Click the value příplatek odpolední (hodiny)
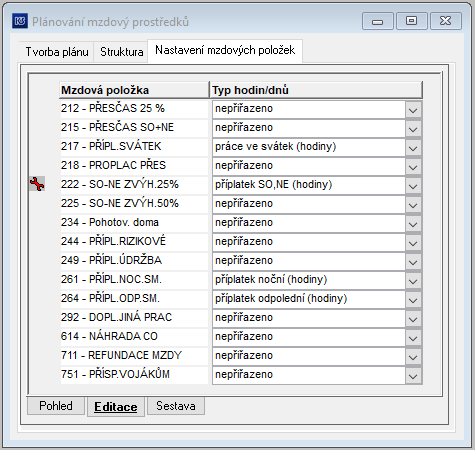The height and width of the screenshot is (450, 475). (x=281, y=299)
